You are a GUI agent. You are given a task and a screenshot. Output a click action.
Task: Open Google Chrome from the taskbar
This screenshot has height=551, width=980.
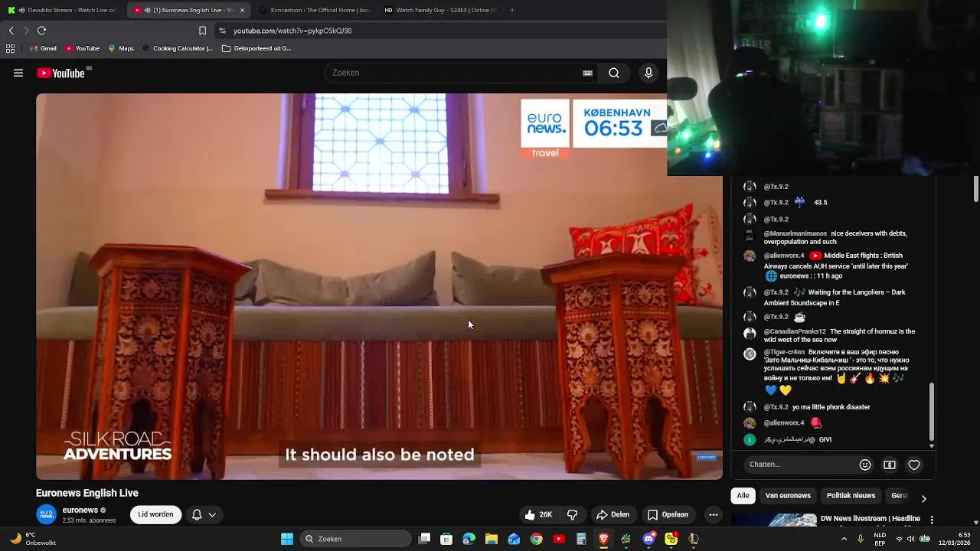(x=536, y=539)
